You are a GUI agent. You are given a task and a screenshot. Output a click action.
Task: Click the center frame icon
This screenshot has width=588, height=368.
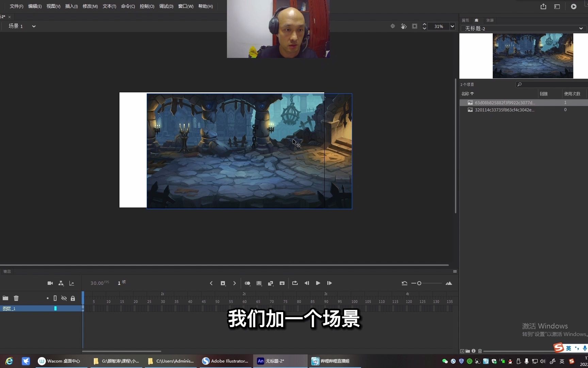point(282,283)
